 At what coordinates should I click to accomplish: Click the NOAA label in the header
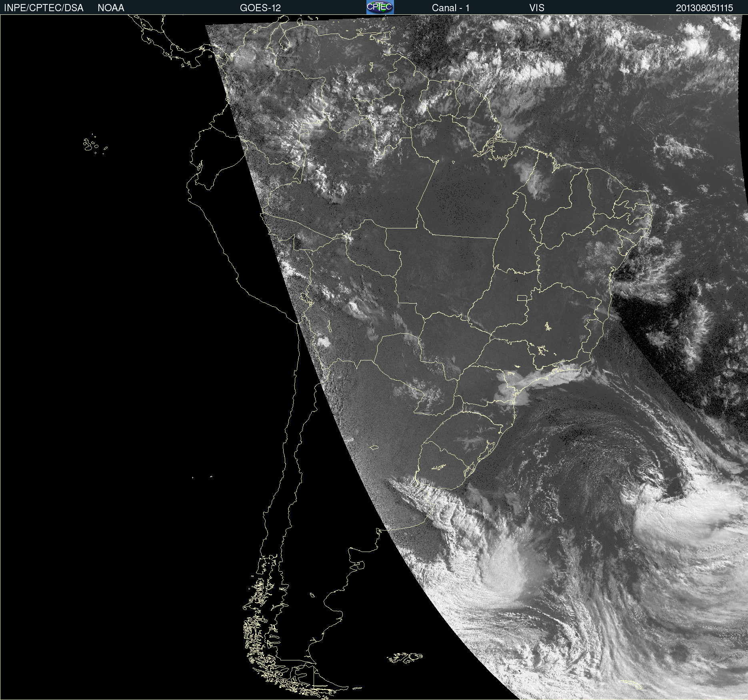click(111, 8)
